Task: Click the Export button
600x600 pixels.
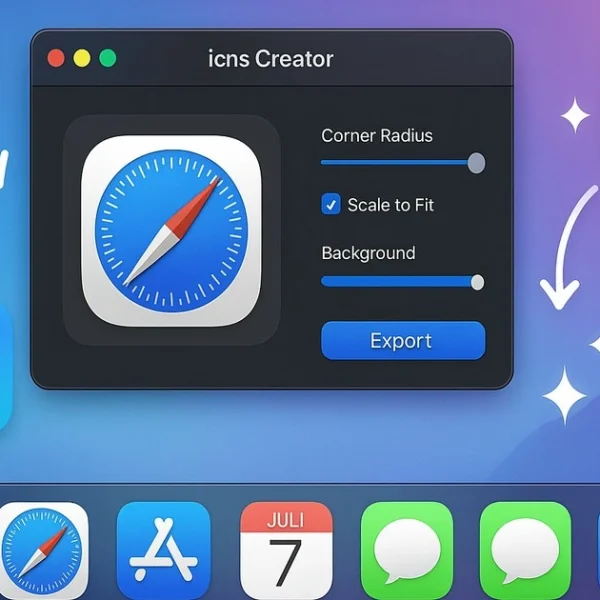Action: click(403, 340)
